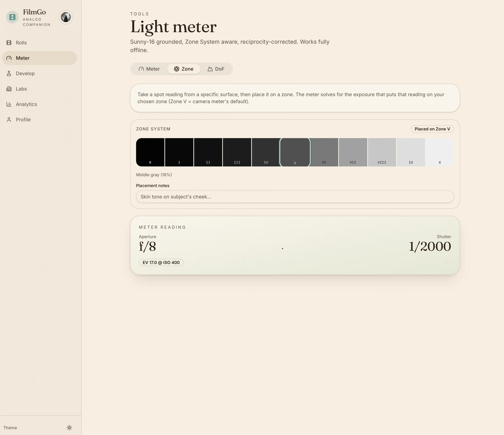Image resolution: width=504 pixels, height=435 pixels.
Task: Place reading on Zone 0 swatch
Action: [x=150, y=152]
